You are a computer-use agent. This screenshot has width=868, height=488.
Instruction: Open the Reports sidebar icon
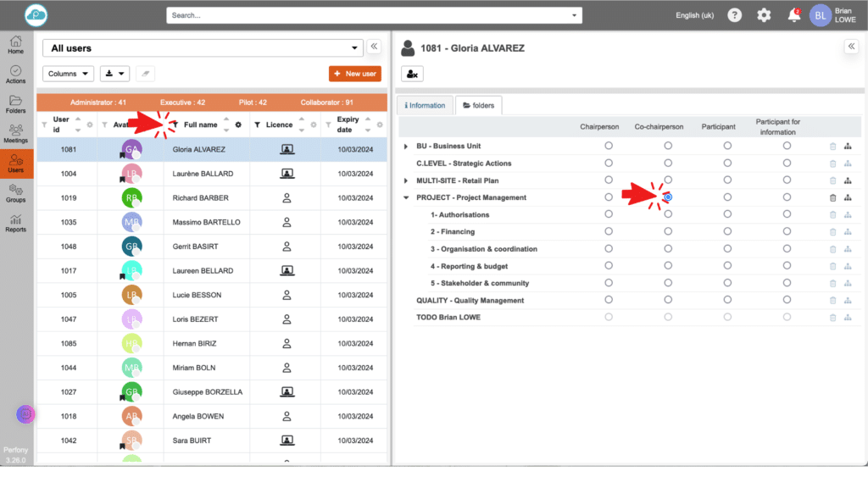[x=15, y=222]
